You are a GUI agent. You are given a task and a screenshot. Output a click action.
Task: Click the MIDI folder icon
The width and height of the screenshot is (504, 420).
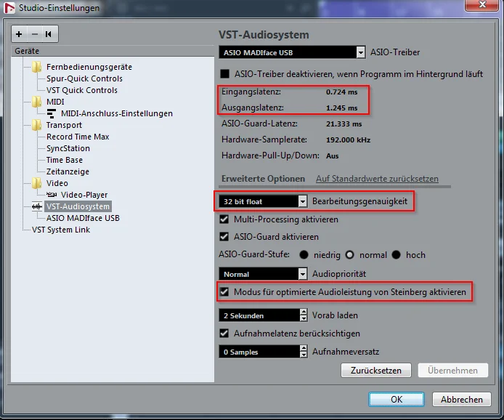point(36,102)
